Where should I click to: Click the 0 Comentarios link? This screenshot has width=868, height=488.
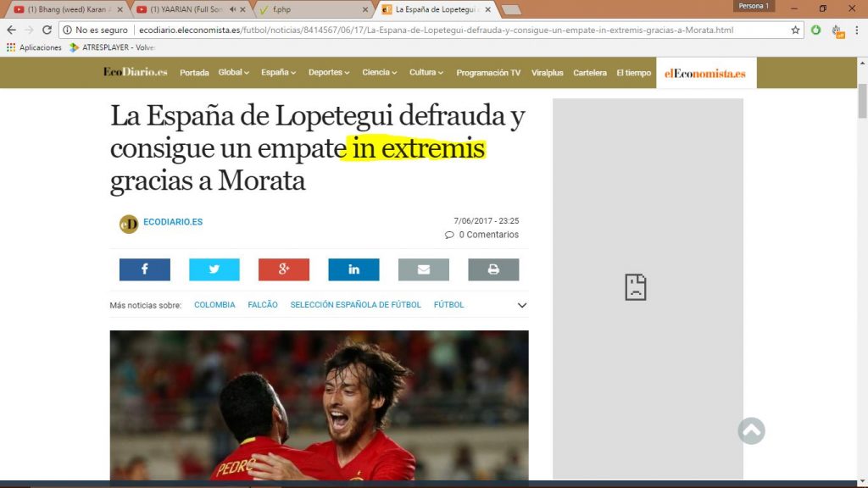coord(488,235)
